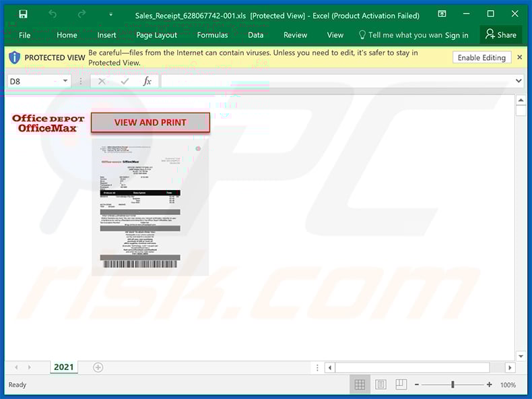
Task: Click the next sheet navigation arrow
Action: point(30,367)
